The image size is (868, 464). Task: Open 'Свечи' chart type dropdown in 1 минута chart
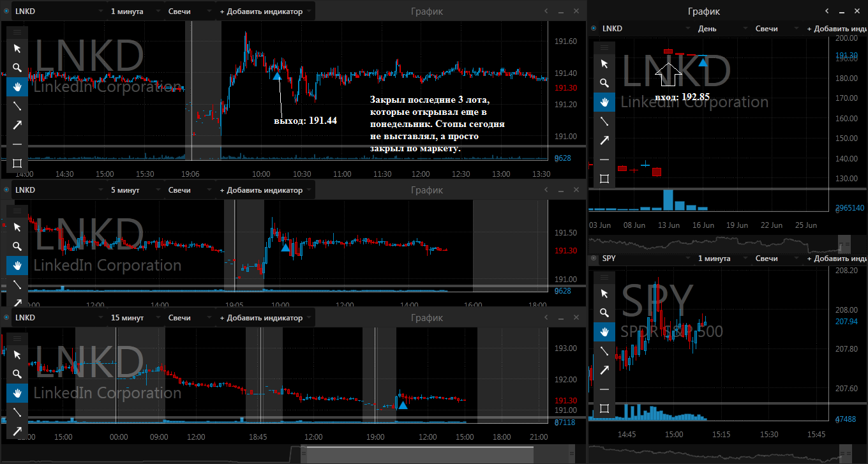coord(189,11)
